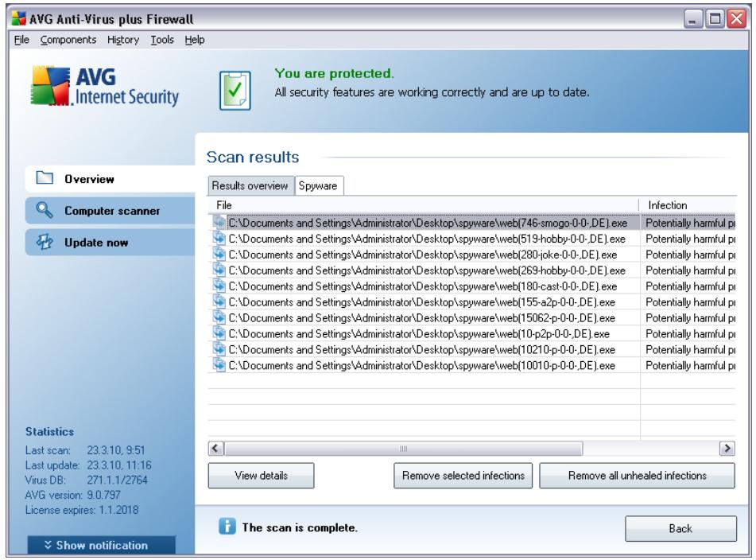Open the Tools menu
The width and height of the screenshot is (756, 560).
click(x=162, y=40)
